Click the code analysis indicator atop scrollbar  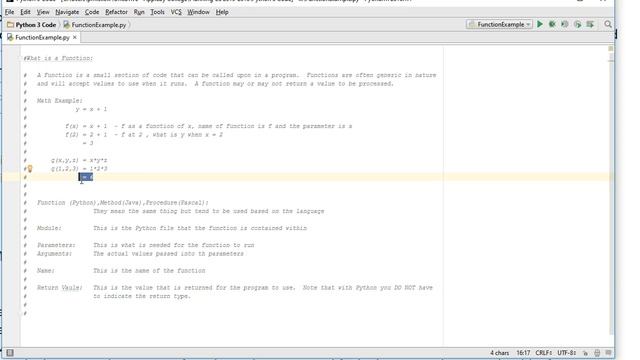coord(611,49)
